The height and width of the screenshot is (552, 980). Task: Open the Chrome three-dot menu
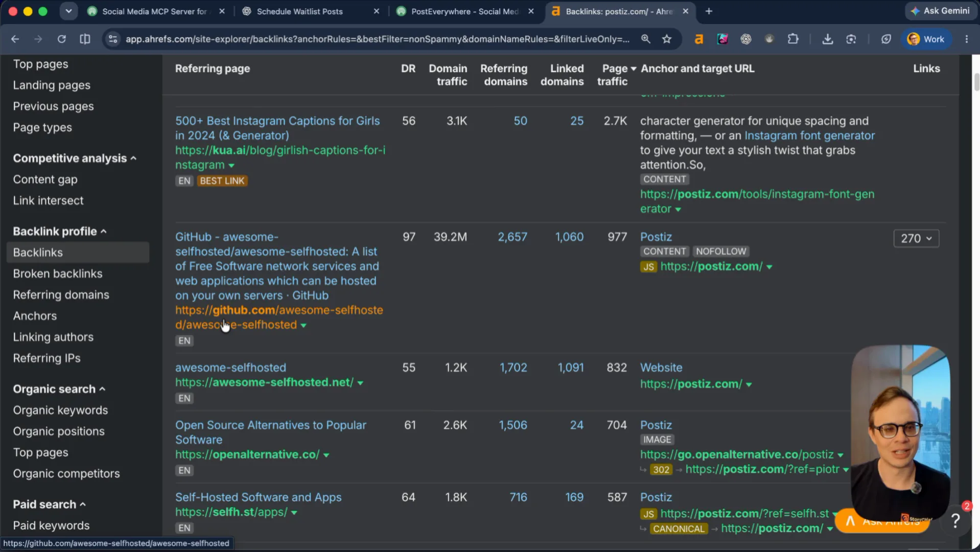(x=966, y=39)
